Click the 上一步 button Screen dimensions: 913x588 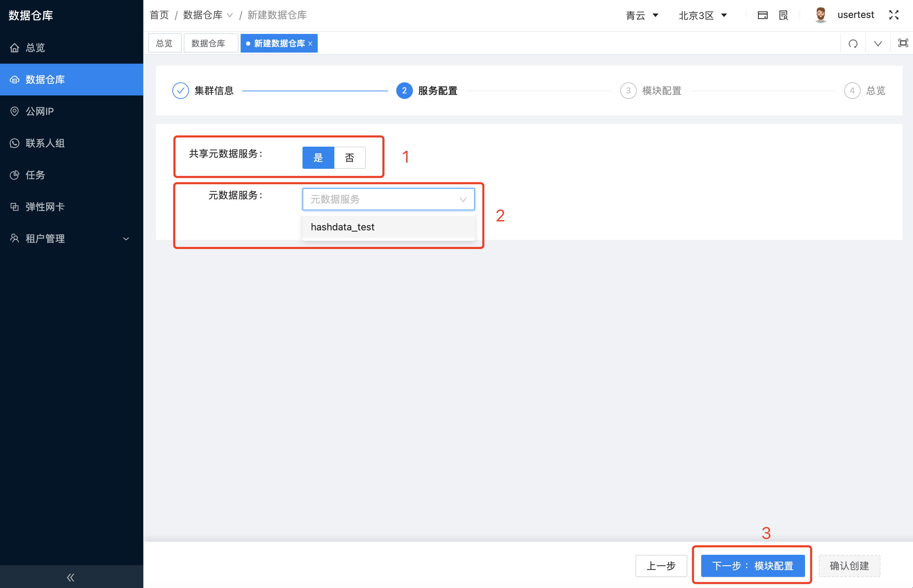661,566
